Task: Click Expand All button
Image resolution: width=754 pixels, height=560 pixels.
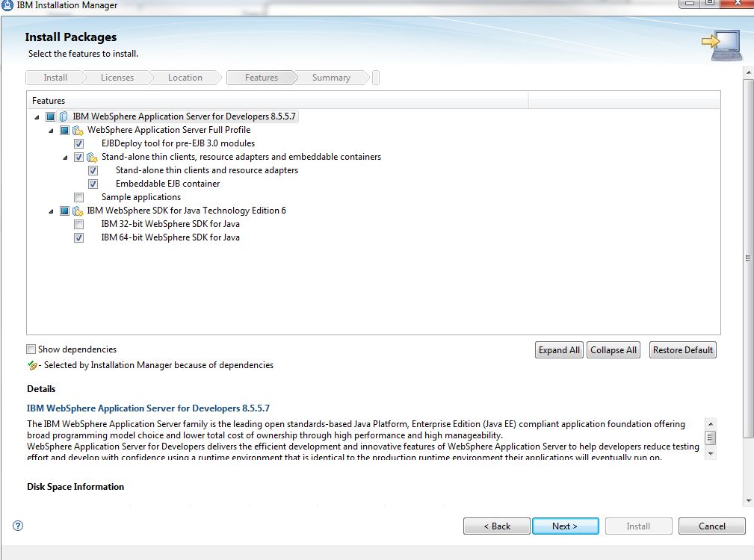Action: 559,350
